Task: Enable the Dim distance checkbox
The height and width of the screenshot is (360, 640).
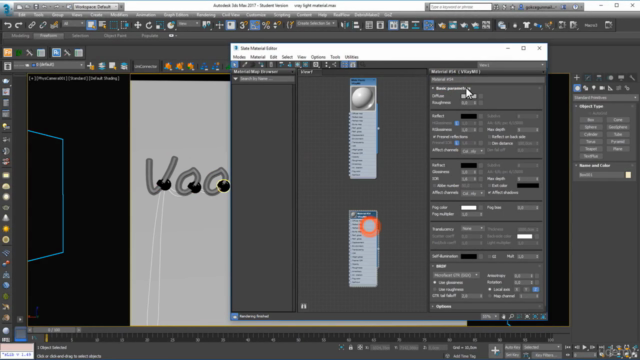Action: point(490,143)
